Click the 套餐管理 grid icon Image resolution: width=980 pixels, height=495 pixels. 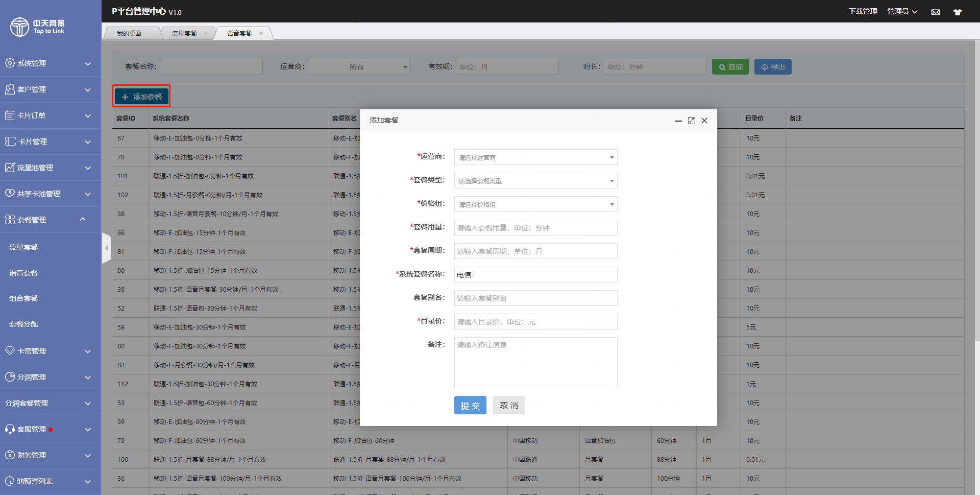point(10,220)
